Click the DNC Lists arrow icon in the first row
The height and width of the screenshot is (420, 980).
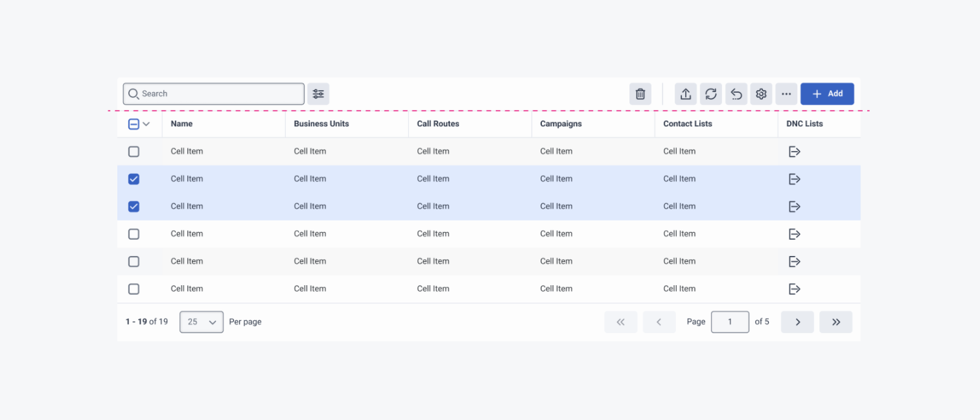coord(795,152)
